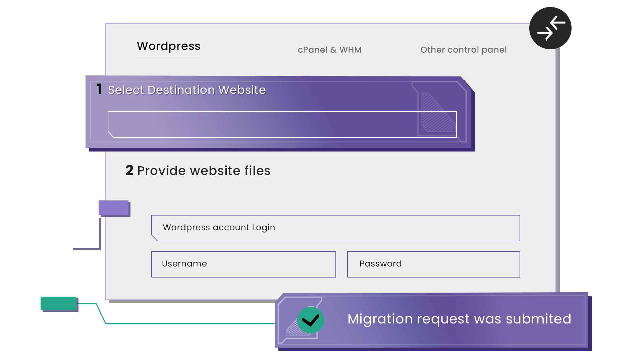644x362 pixels.
Task: Expand the destination website selector field
Action: 282,123
